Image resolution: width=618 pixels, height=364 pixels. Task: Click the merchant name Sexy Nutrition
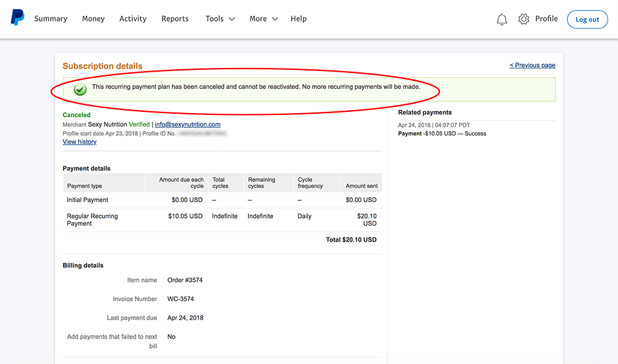point(108,124)
